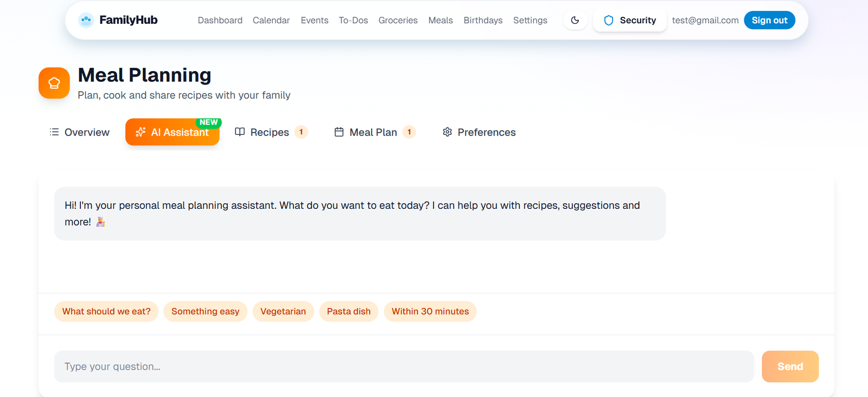
Task: Open the Preferences tab
Action: (479, 132)
